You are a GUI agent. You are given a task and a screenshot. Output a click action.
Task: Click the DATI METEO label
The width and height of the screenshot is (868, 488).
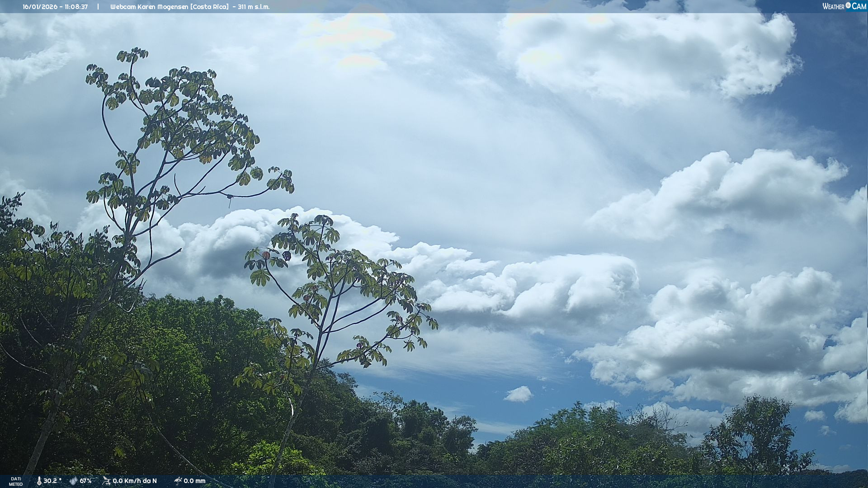16,481
